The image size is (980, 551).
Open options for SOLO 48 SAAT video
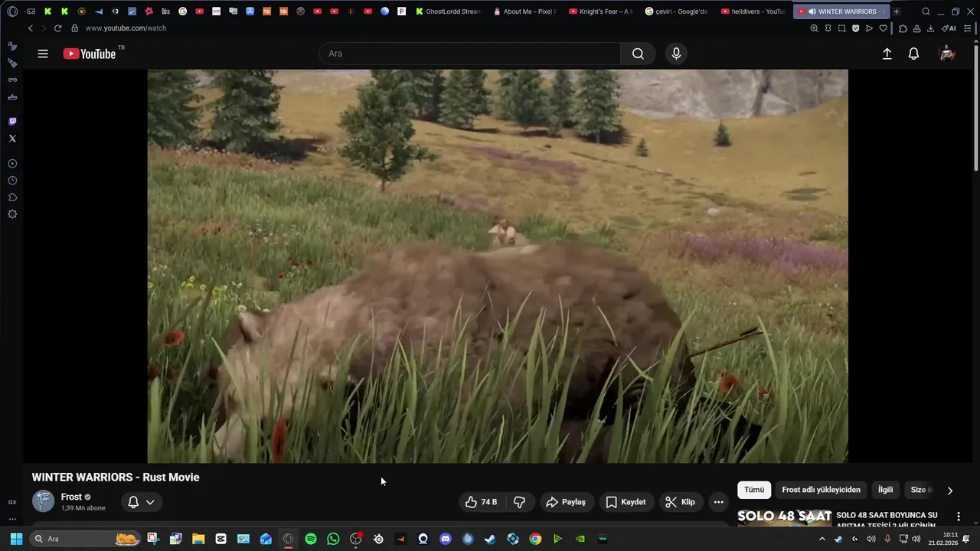pyautogui.click(x=958, y=517)
